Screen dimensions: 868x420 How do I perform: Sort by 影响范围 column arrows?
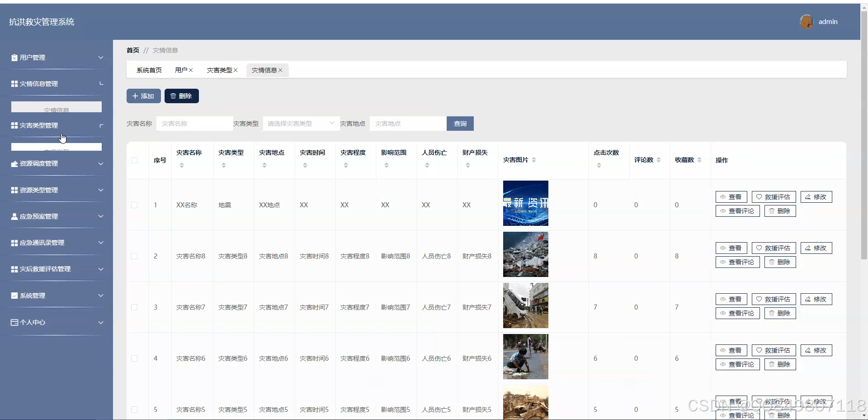click(x=387, y=166)
